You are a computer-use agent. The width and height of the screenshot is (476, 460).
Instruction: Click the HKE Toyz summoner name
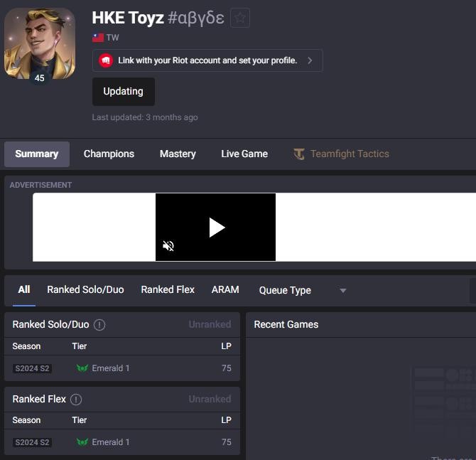(128, 18)
